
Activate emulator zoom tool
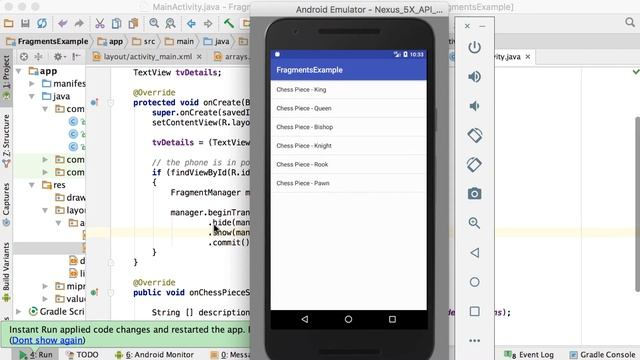[474, 223]
